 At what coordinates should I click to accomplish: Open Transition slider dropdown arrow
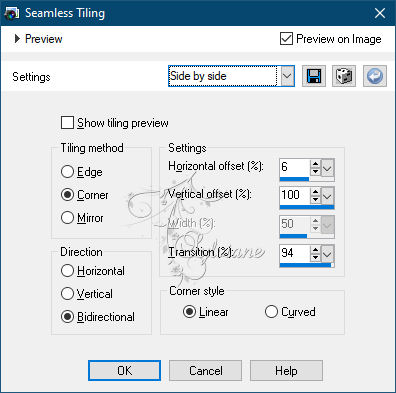tap(327, 254)
